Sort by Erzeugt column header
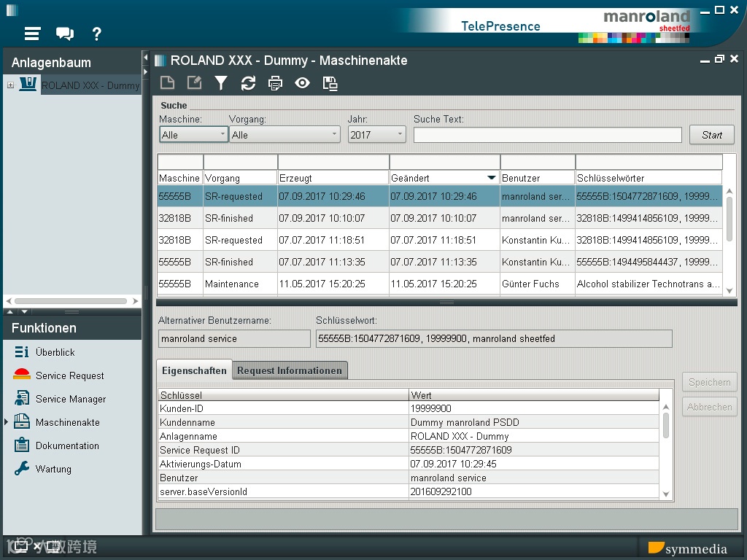This screenshot has width=747, height=560. [333, 178]
